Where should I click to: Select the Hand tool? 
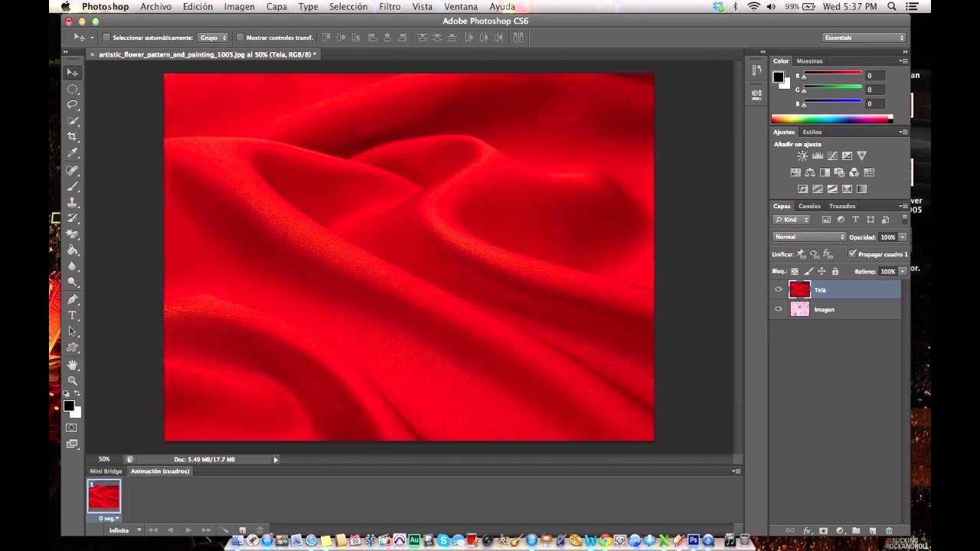click(x=73, y=364)
